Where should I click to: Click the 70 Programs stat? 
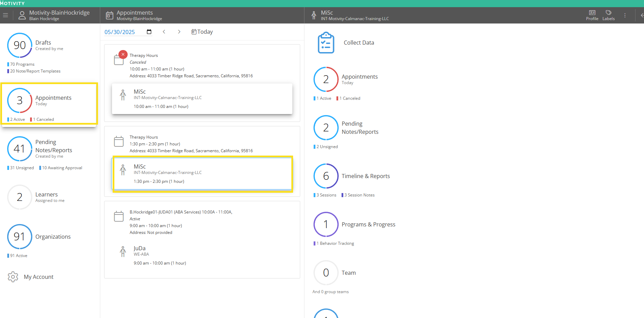[21, 64]
